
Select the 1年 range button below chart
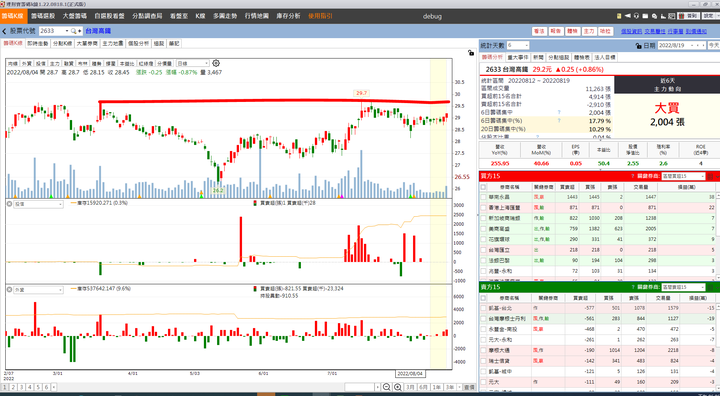click(437, 387)
